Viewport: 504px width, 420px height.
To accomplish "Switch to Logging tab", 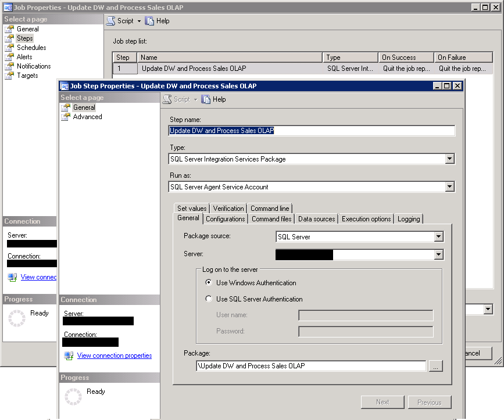I will coord(409,219).
